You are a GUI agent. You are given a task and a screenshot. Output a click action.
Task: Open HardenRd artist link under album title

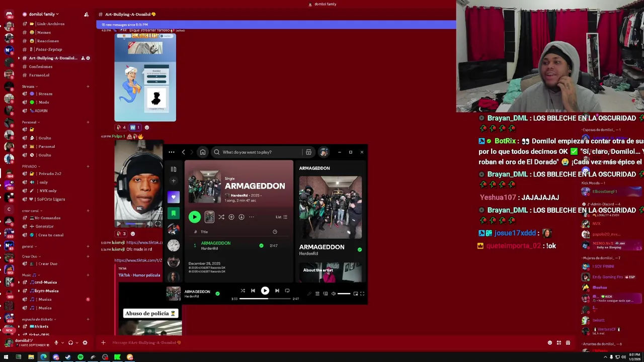pyautogui.click(x=239, y=195)
